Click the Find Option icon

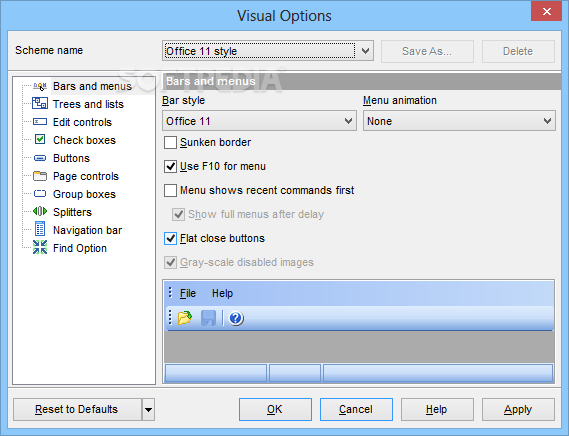pyautogui.click(x=40, y=248)
